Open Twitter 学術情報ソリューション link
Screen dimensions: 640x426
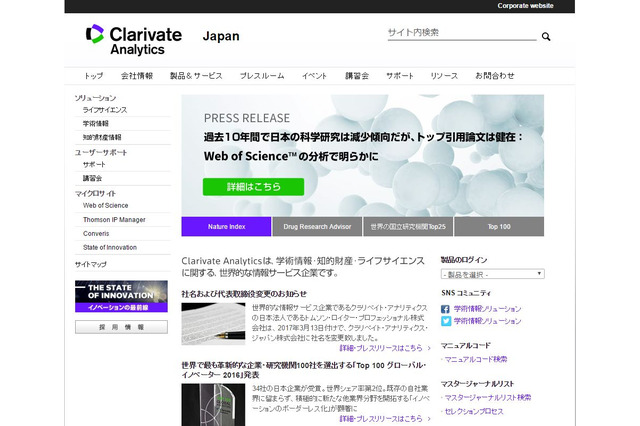click(487, 321)
